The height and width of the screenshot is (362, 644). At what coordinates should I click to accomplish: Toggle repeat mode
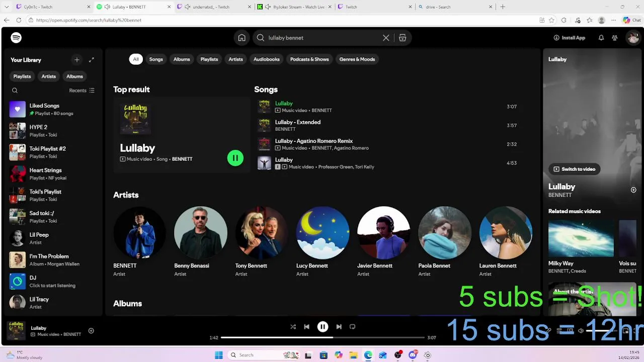coord(352,327)
